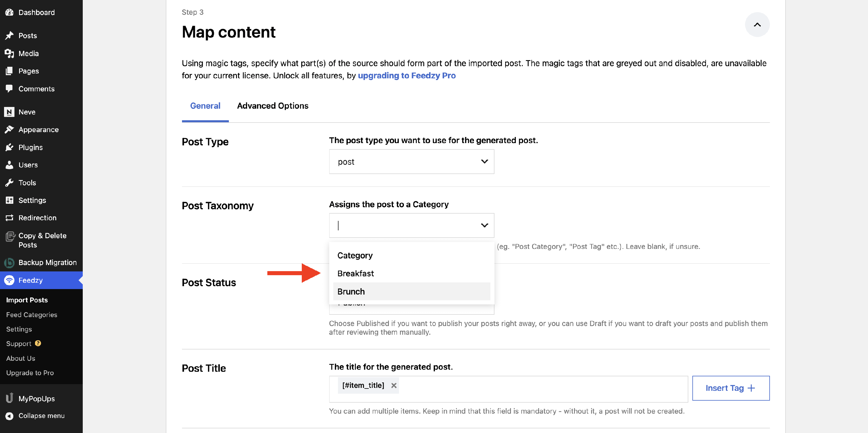Follow the upgrading to Feedzy Pro link
Image resolution: width=868 pixels, height=433 pixels.
(407, 75)
